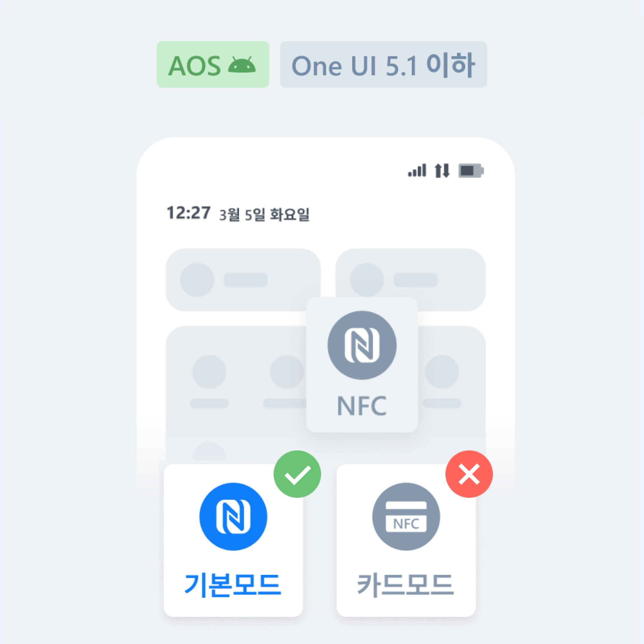Choose the 기본모드 text label
644x644 pixels.
coord(233,586)
